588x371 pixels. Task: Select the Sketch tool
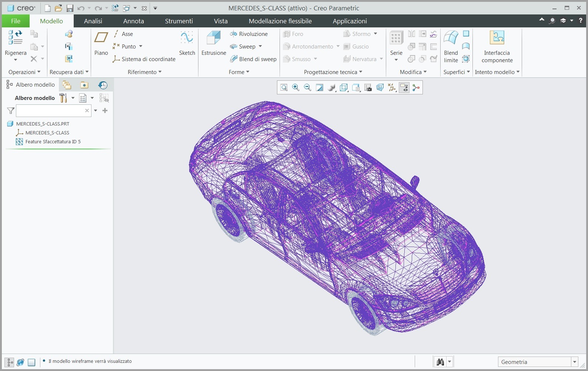pyautogui.click(x=187, y=43)
